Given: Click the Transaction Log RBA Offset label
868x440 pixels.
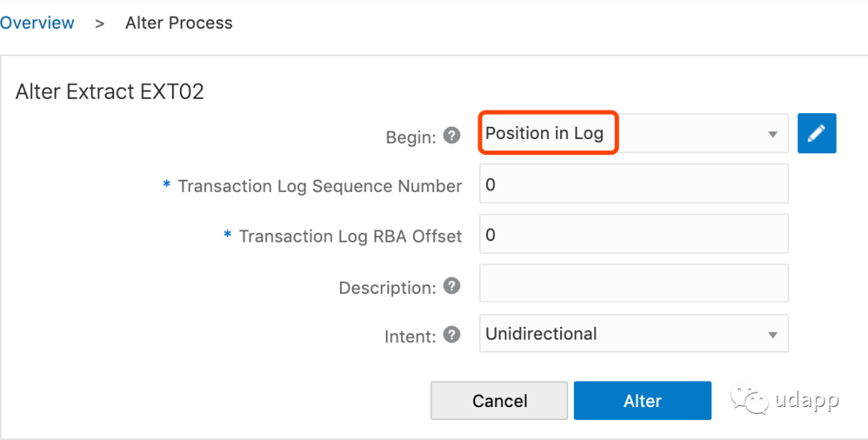Looking at the screenshot, I should click(x=350, y=236).
